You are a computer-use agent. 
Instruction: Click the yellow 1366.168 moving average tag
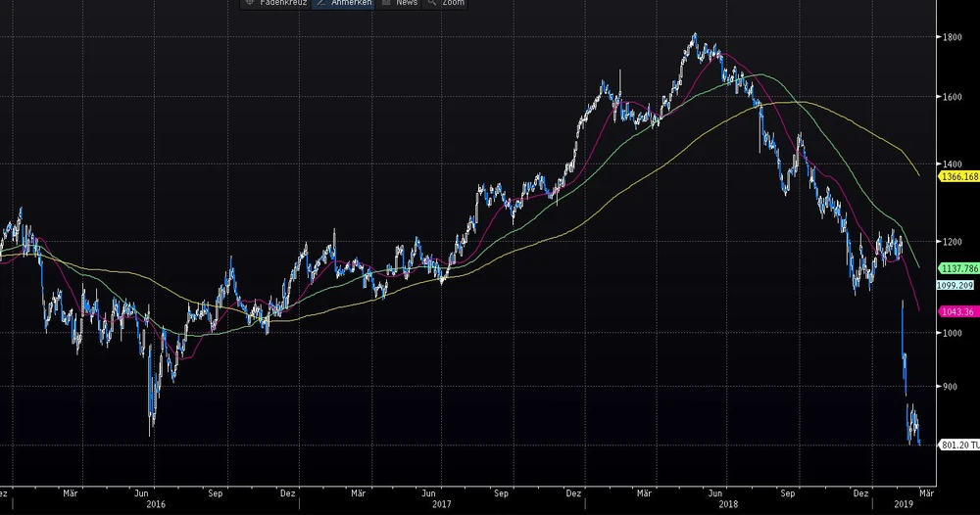[958, 176]
